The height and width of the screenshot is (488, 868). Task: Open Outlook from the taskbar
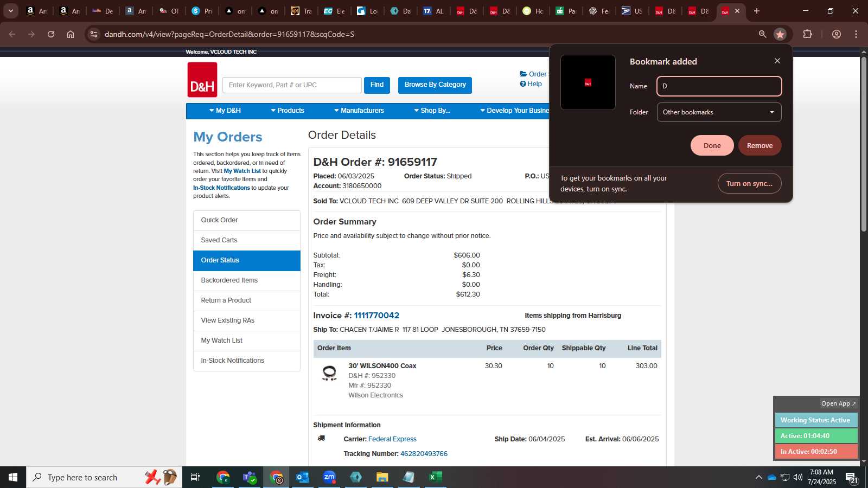click(302, 477)
